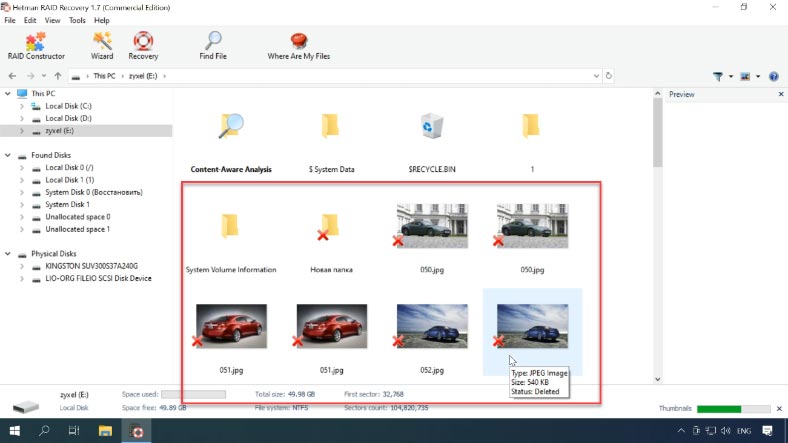Select the first 051.jpg red car thumbnail
This screenshot has width=788, height=443.
[231, 326]
